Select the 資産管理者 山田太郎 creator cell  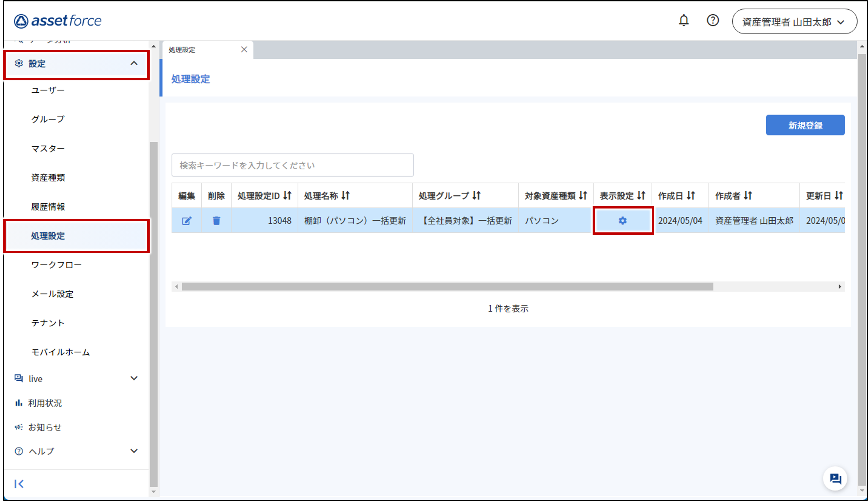[754, 220]
